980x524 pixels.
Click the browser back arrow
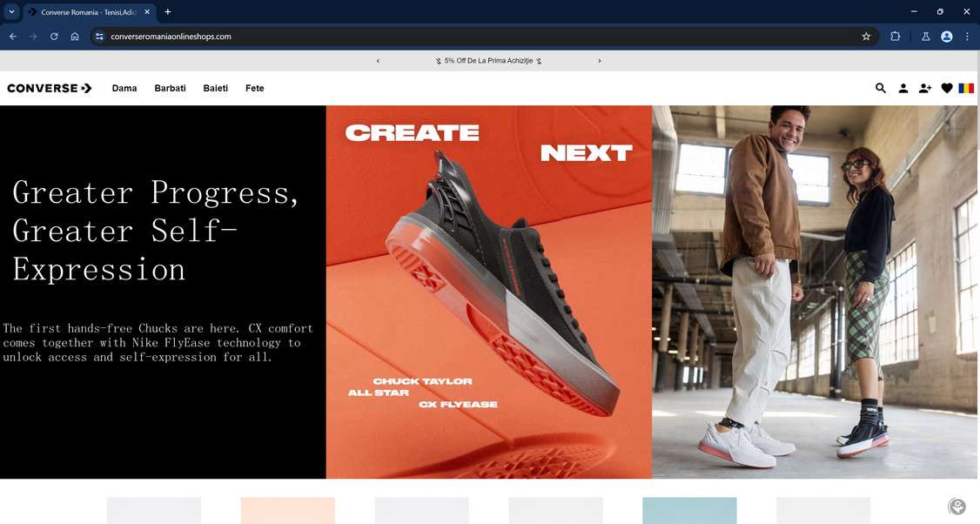pyautogui.click(x=13, y=37)
